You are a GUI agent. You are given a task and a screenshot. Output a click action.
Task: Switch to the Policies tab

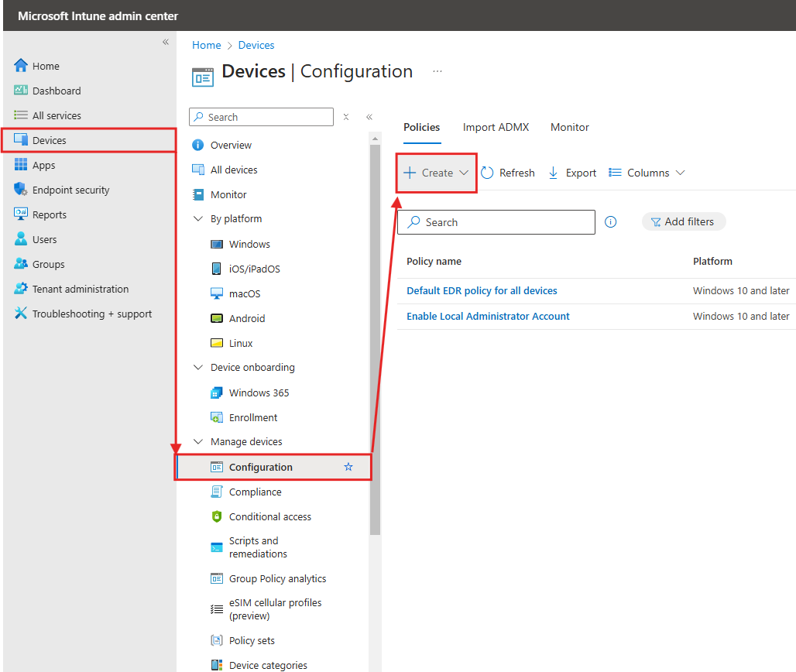point(422,128)
